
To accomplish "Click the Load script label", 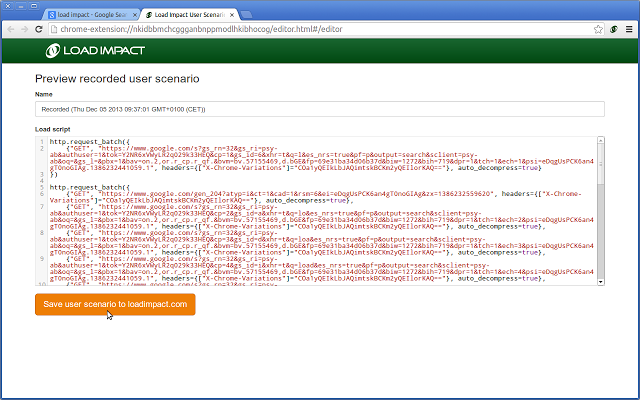I will [x=53, y=129].
